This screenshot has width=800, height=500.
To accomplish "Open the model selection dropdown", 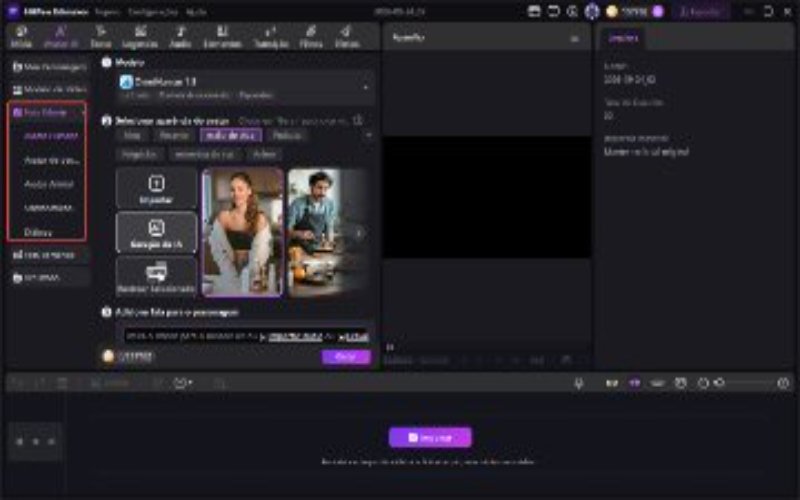I will coord(244,87).
